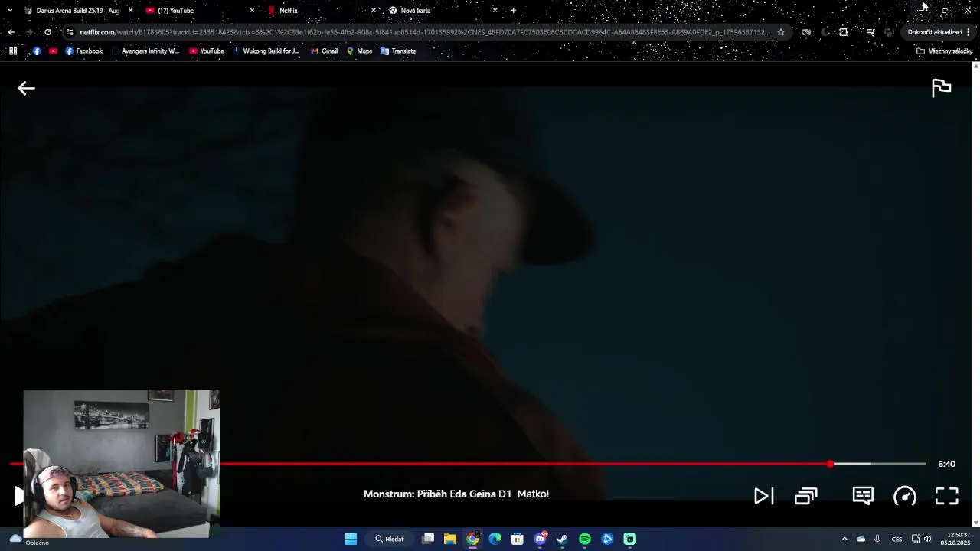Open Chrome menu with three dots
Viewport: 980px width, 551px height.
pyautogui.click(x=969, y=32)
